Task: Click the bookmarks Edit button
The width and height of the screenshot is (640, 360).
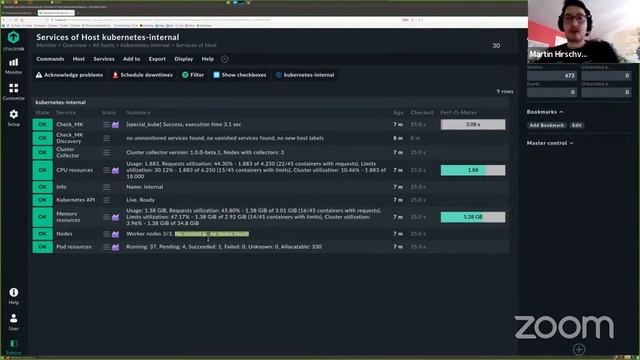Action: point(576,125)
